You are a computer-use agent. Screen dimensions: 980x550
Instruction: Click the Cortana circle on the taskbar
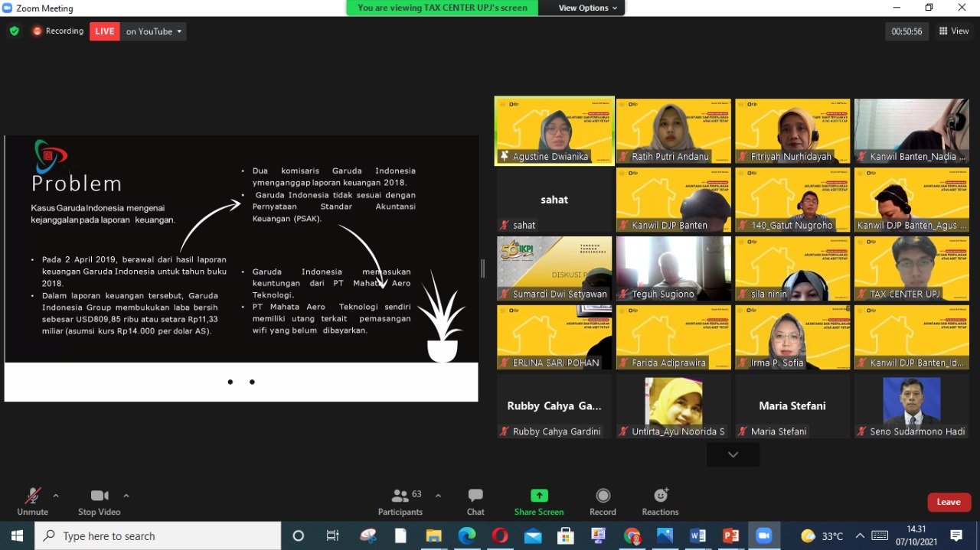coord(299,535)
